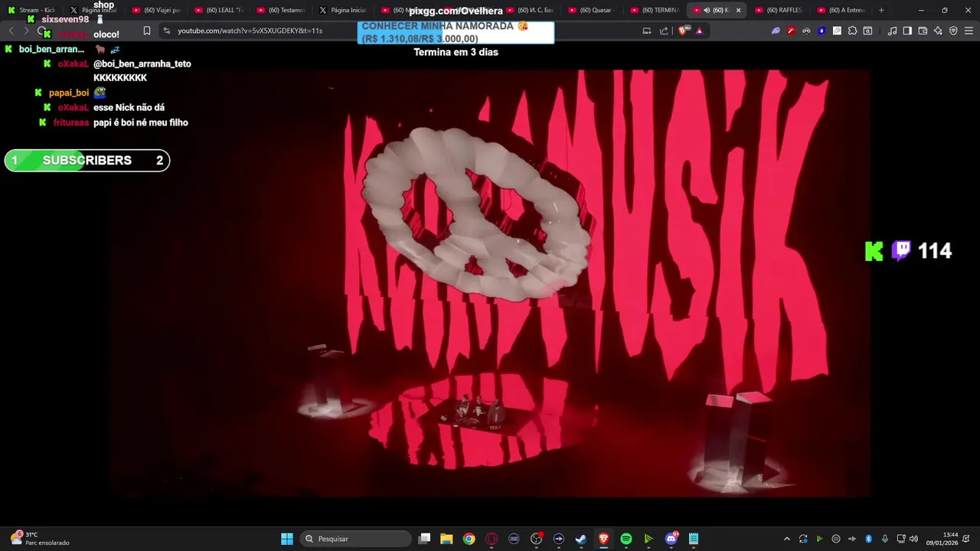This screenshot has width=980, height=551.
Task: Open the clock showing 13:44
Action: 942,539
